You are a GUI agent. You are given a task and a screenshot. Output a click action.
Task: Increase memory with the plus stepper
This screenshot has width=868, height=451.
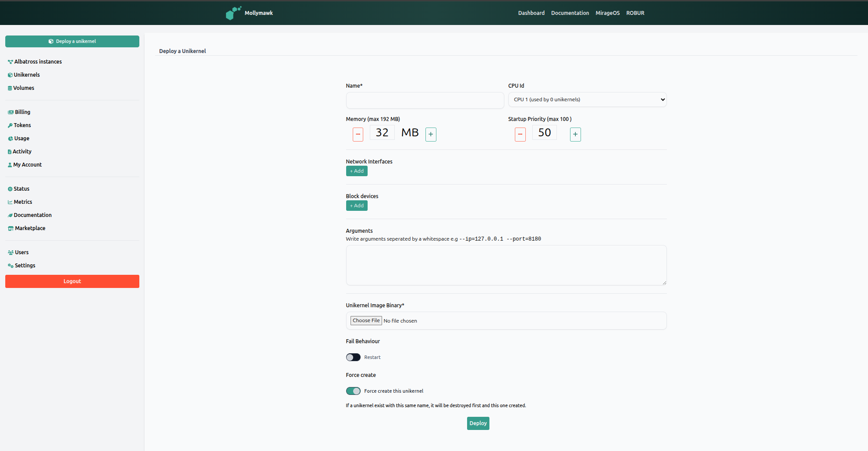(x=431, y=134)
